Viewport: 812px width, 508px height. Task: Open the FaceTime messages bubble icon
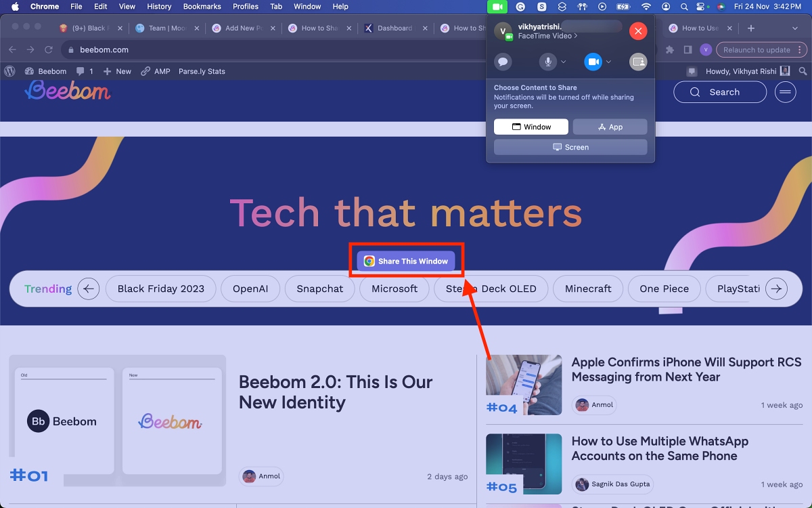tap(503, 62)
